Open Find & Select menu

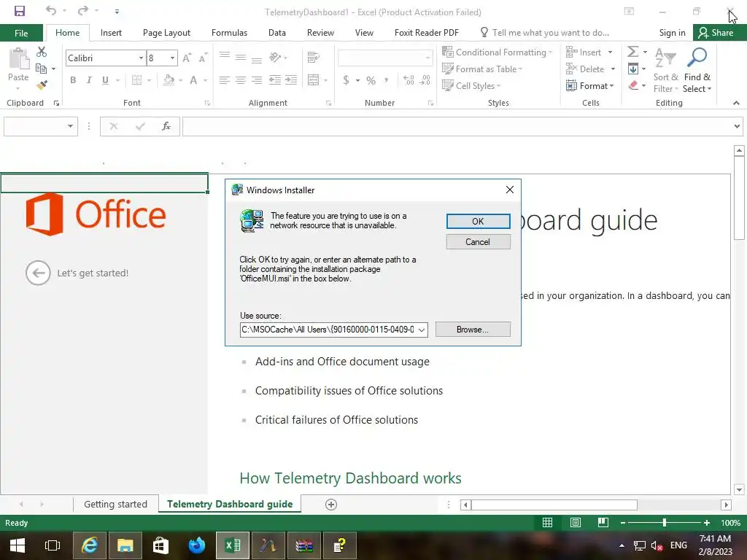click(697, 71)
